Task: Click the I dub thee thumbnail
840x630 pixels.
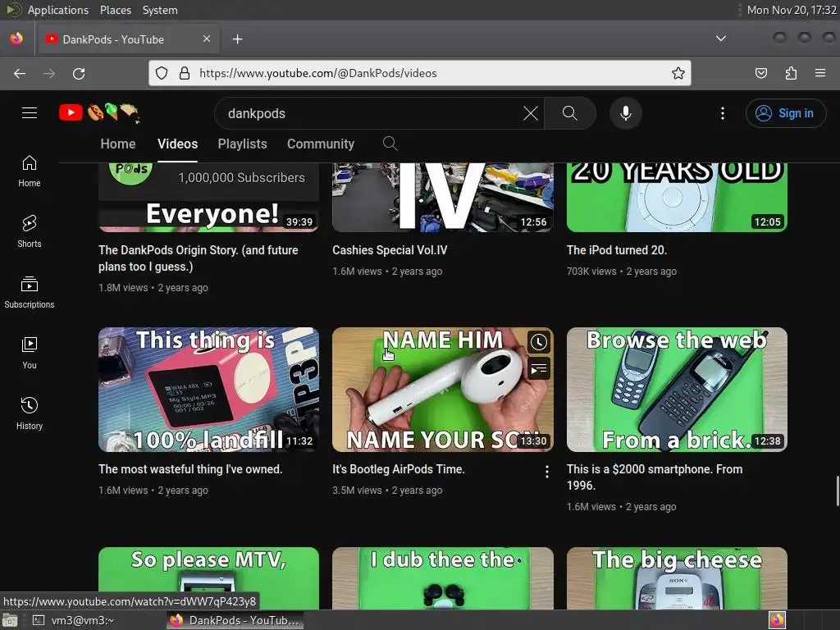Action: point(442,578)
